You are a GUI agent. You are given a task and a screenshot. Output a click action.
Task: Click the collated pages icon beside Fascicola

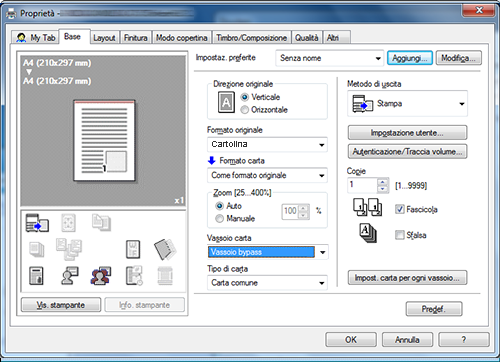367,207
